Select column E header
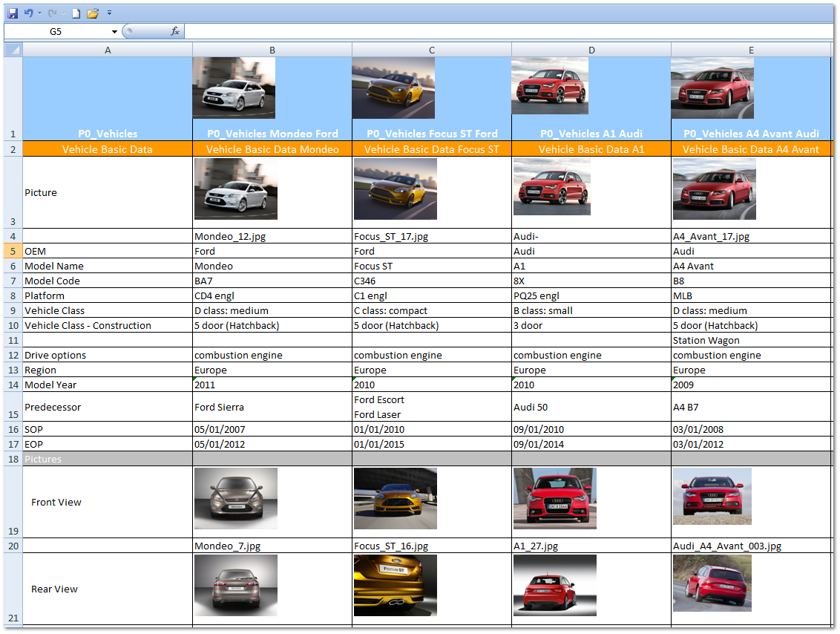Viewport: 840px width, 634px height. (x=751, y=50)
